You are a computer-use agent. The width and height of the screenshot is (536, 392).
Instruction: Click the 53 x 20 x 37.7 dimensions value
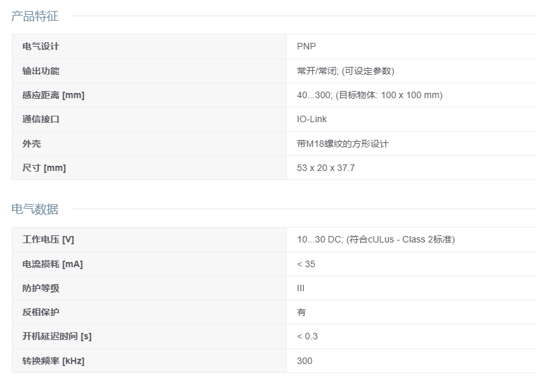(326, 168)
